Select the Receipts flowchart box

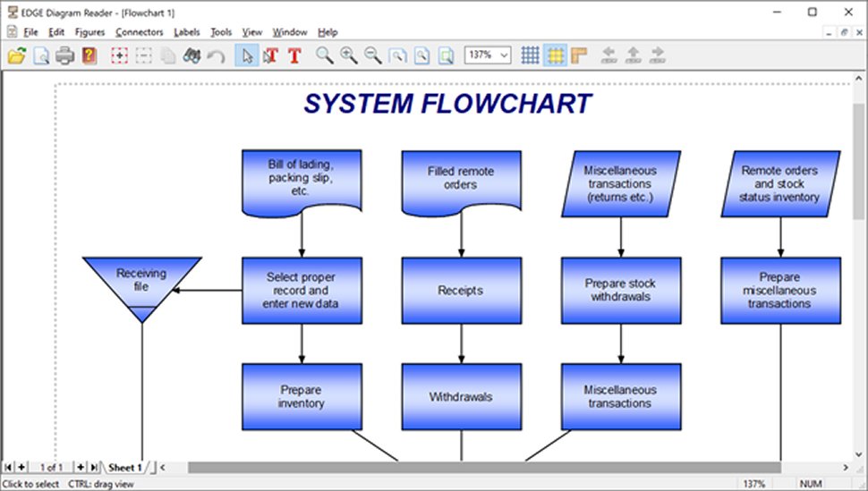click(x=461, y=290)
